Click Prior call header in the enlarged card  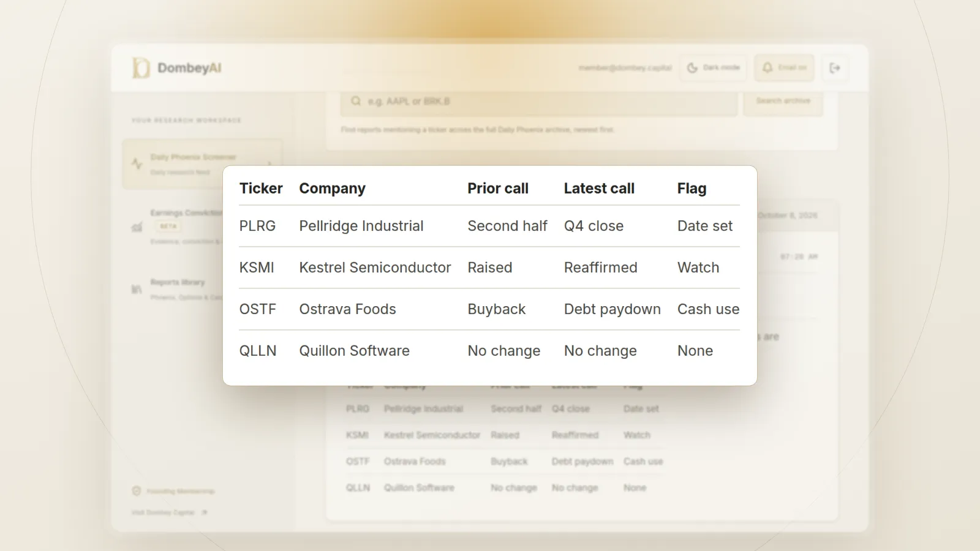[x=498, y=189]
